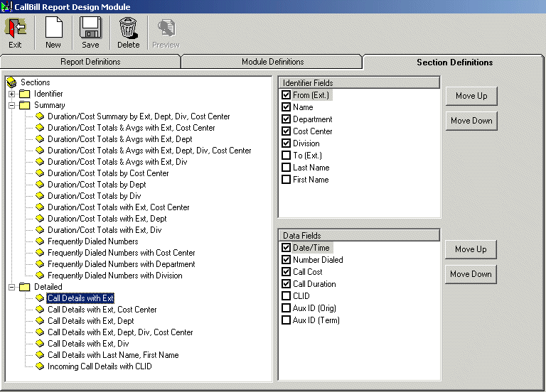
Task: Switch to the Report Definitions tab
Action: click(90, 62)
